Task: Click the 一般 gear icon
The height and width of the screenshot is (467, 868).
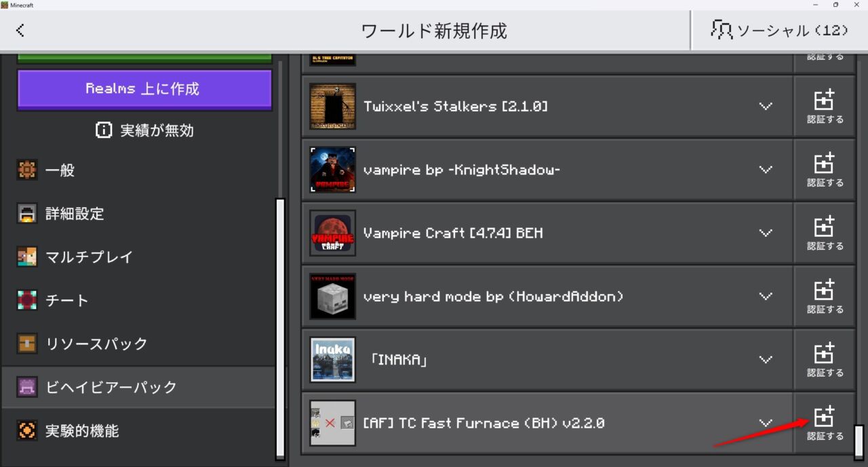Action: pyautogui.click(x=27, y=170)
